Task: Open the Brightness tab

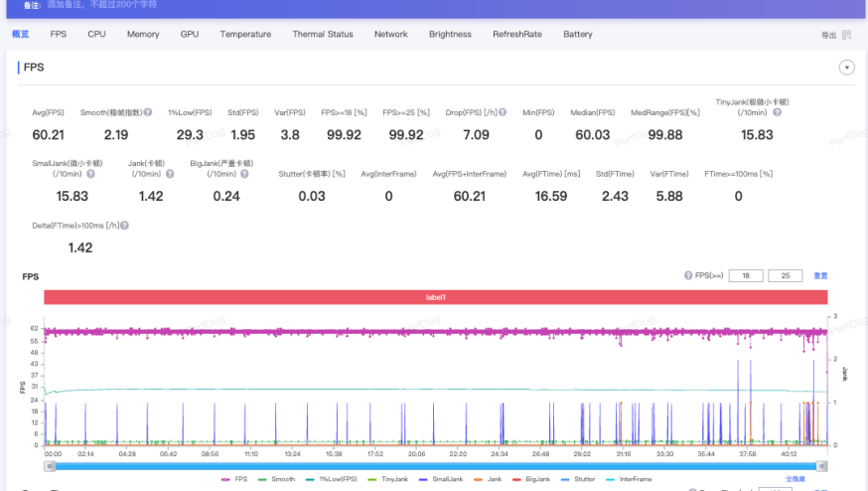Action: pos(450,35)
